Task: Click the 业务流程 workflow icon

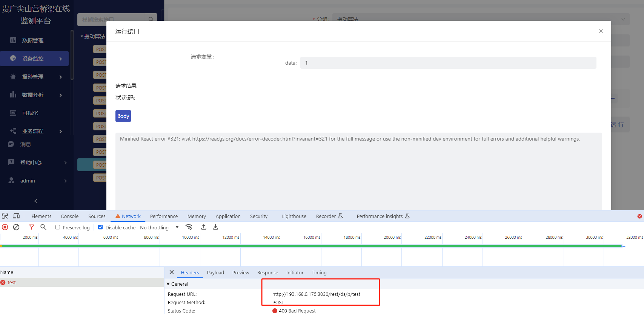Action: tap(13, 131)
